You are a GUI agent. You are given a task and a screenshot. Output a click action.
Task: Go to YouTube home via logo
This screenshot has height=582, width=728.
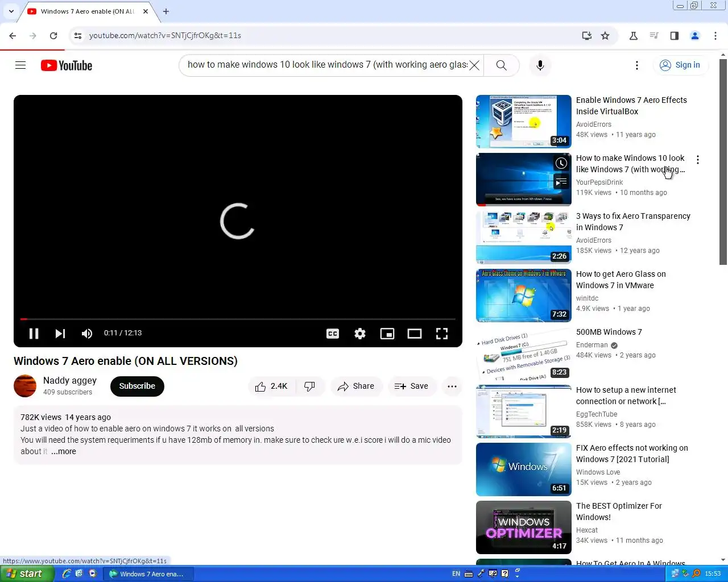point(67,65)
